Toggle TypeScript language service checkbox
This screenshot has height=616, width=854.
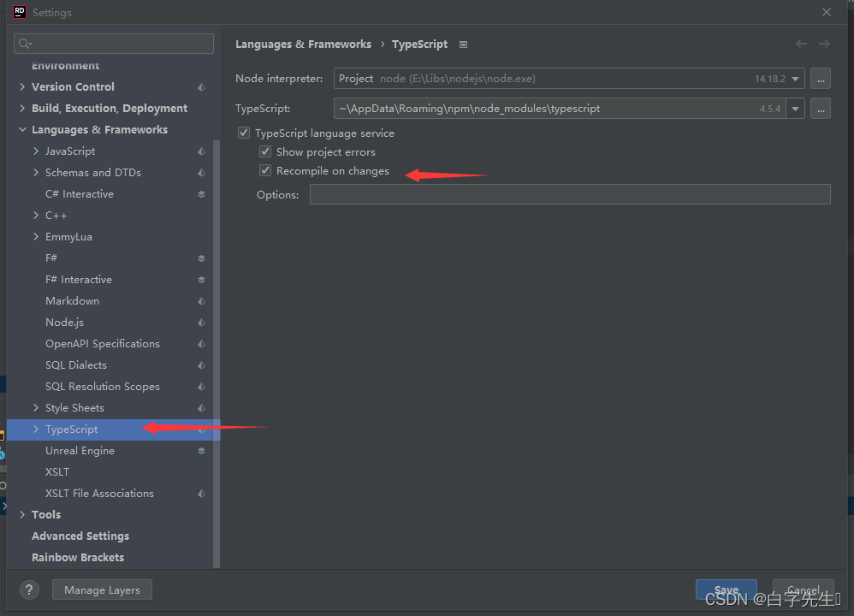point(244,133)
